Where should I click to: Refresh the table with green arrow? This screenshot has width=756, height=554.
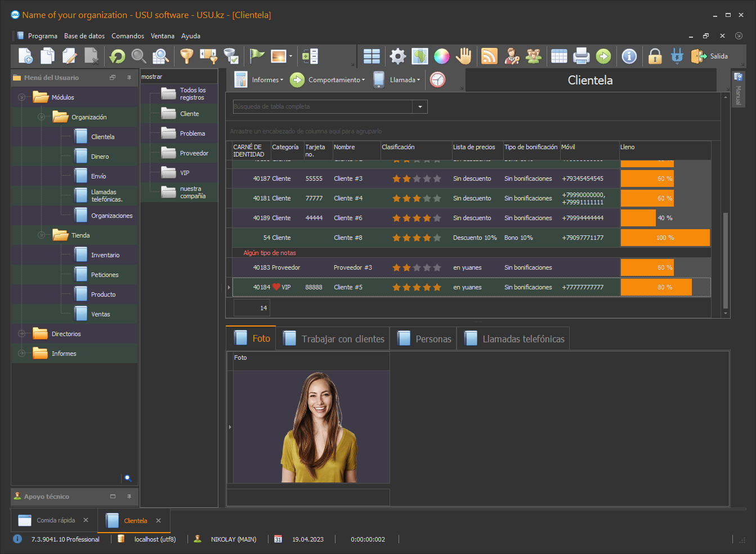coord(117,56)
